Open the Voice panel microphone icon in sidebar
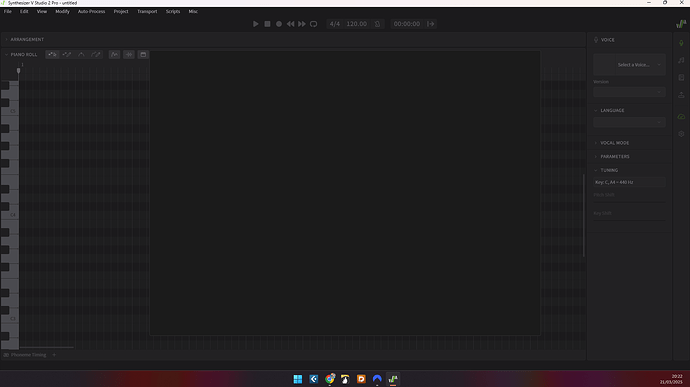690x387 pixels. click(x=681, y=43)
